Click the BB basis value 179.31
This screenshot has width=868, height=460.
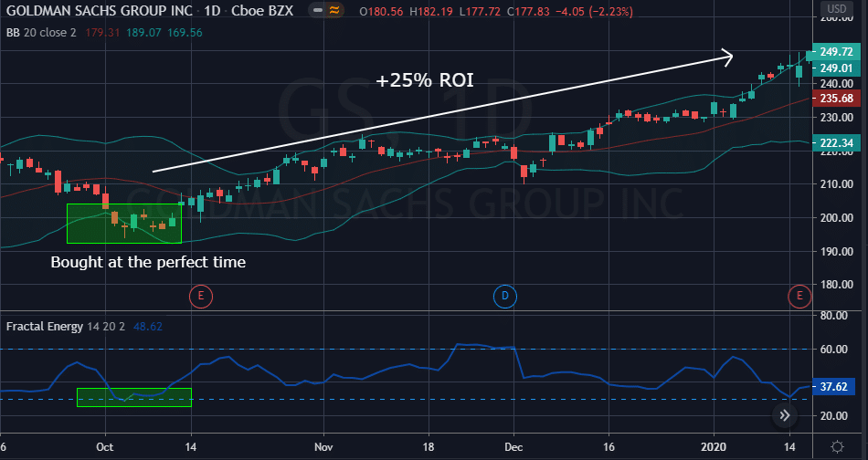pyautogui.click(x=102, y=33)
